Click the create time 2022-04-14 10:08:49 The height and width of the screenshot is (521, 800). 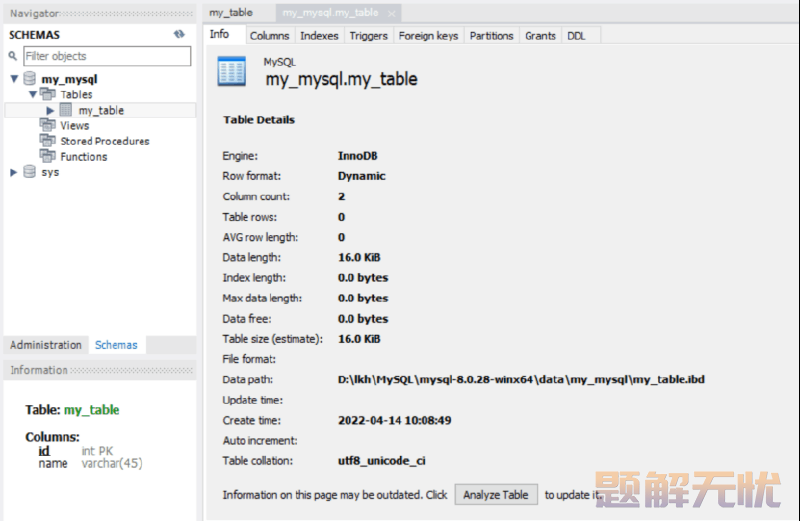pos(395,420)
